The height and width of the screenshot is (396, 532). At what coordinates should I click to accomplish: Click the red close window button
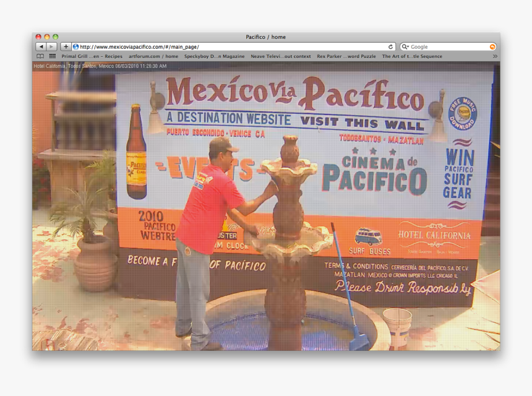click(x=38, y=37)
